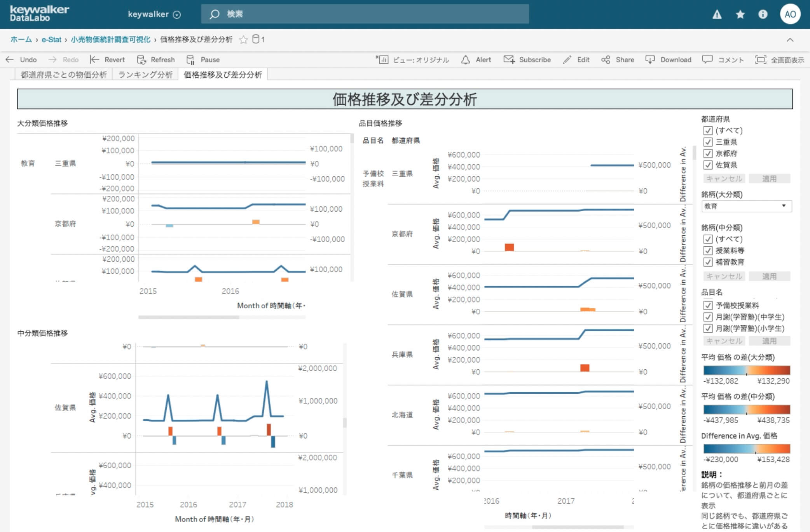Click 平均 価格 の差(中分類) color legend
This screenshot has width=810, height=532.
point(747,409)
